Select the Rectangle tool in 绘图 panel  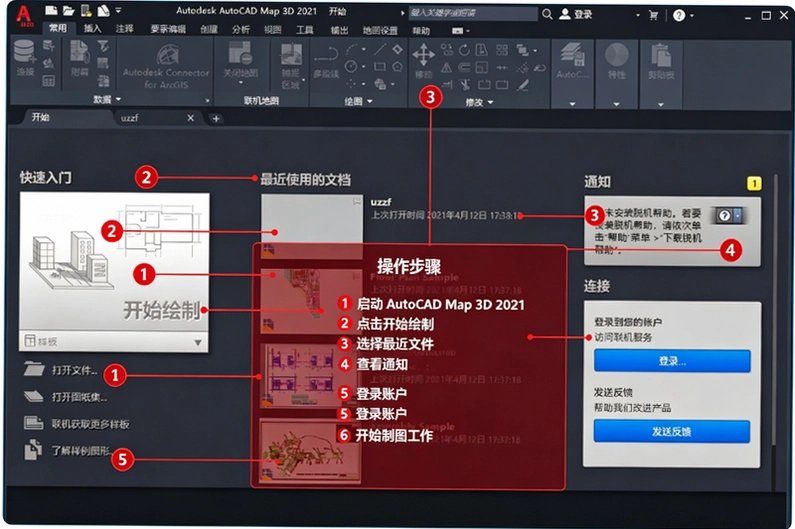380,66
